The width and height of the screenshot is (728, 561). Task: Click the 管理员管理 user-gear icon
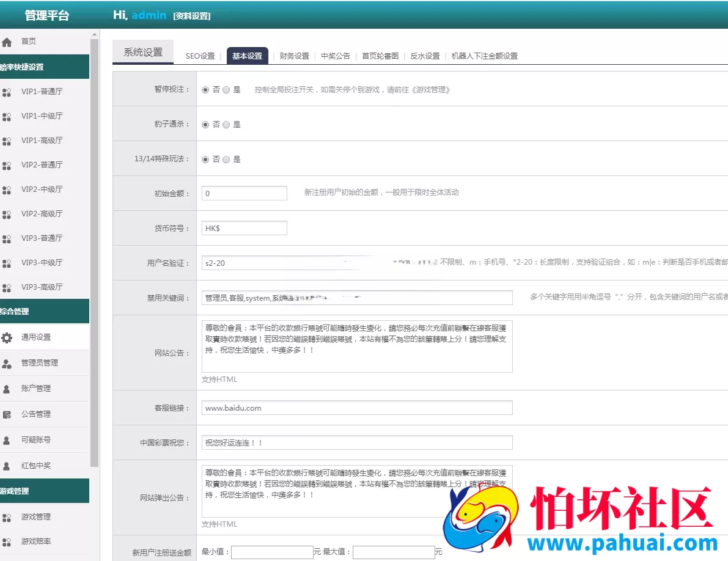[x=7, y=364]
